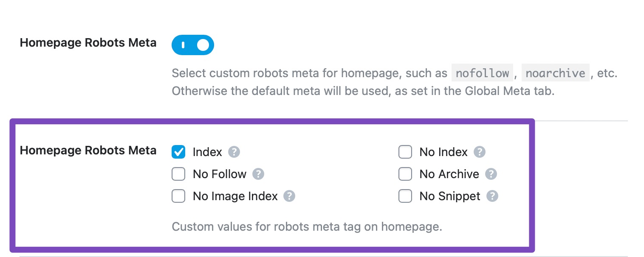Disable the Homepage Robots Meta toggle
644x257 pixels.
click(x=193, y=45)
